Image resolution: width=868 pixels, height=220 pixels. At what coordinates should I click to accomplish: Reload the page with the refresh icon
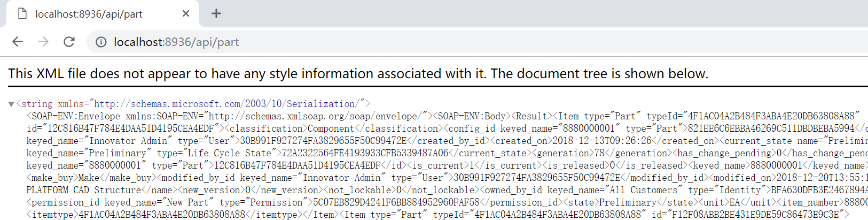(69, 42)
